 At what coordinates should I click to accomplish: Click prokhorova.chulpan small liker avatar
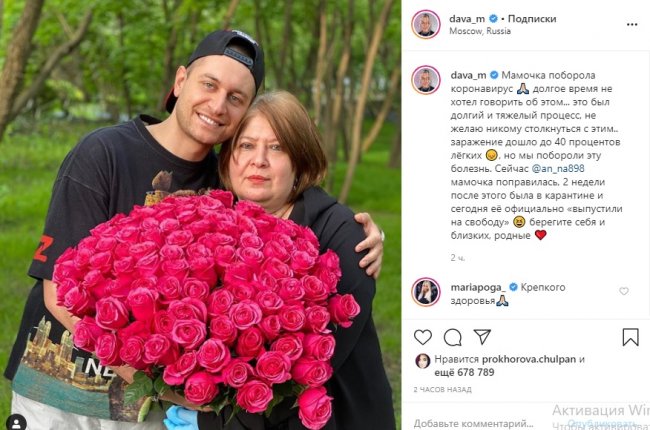tap(424, 360)
